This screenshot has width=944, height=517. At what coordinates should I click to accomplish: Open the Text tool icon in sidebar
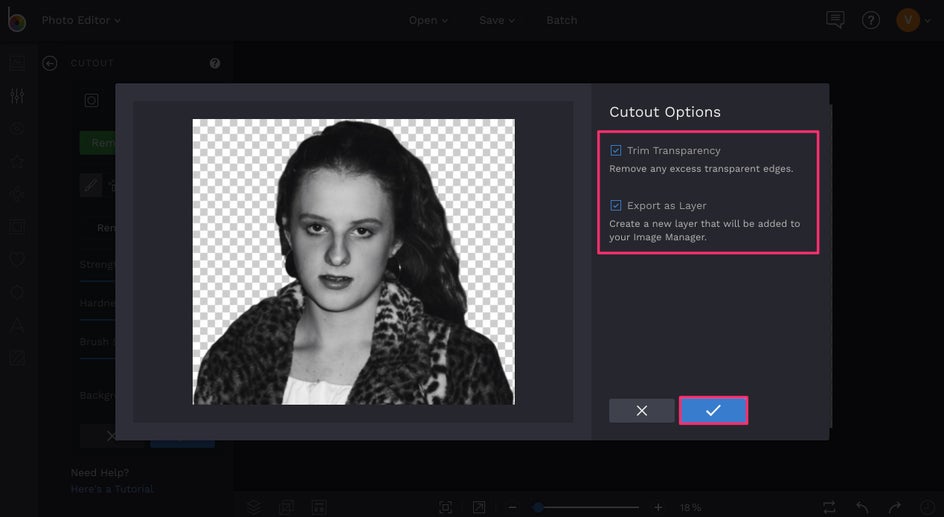(17, 325)
